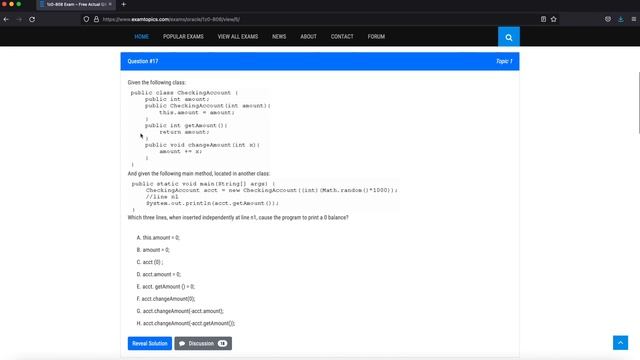Bookmark this page with the star icon
The image size is (640, 360).
[x=553, y=19]
